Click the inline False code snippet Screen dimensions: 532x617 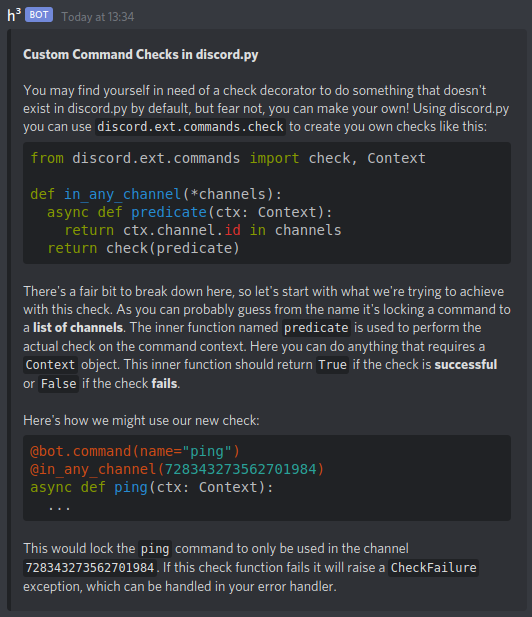point(59,384)
